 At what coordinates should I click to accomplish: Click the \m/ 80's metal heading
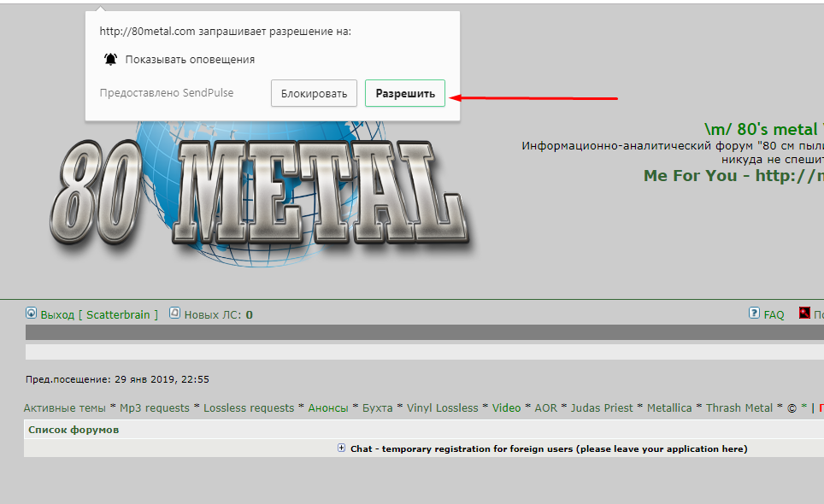pos(764,129)
